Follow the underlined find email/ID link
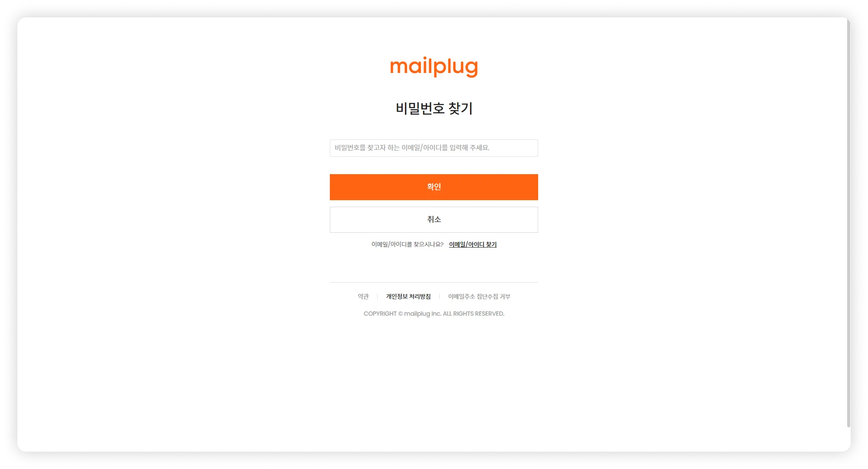This screenshot has width=868, height=469. pyautogui.click(x=473, y=244)
